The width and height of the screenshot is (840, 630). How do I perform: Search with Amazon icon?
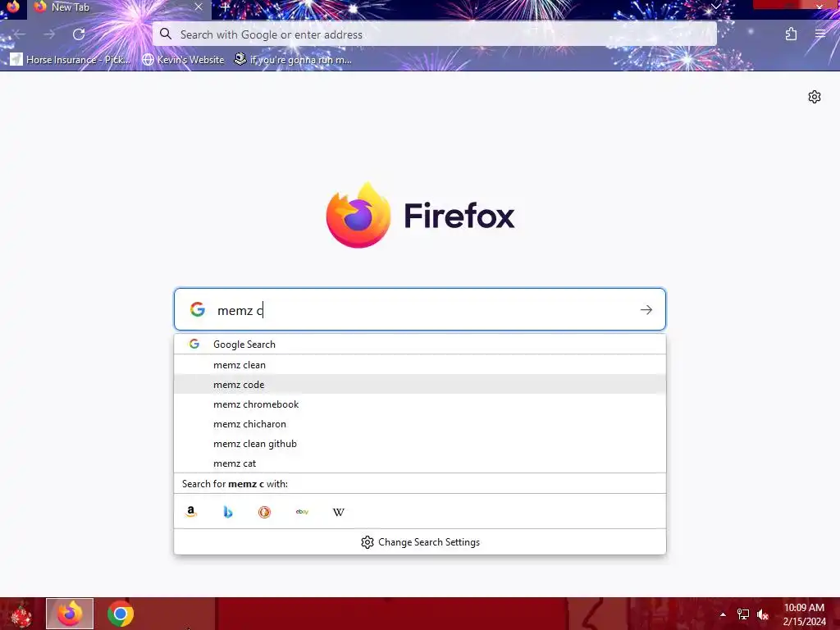[x=191, y=512]
